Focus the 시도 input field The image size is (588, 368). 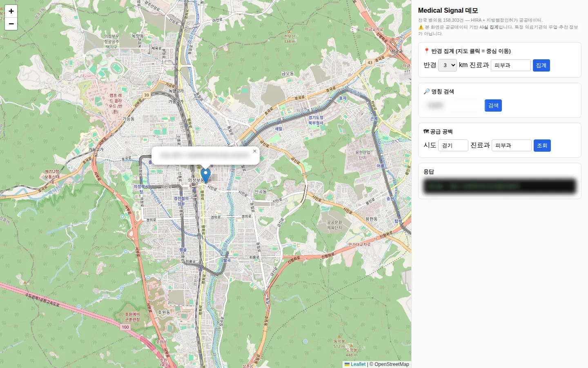453,146
